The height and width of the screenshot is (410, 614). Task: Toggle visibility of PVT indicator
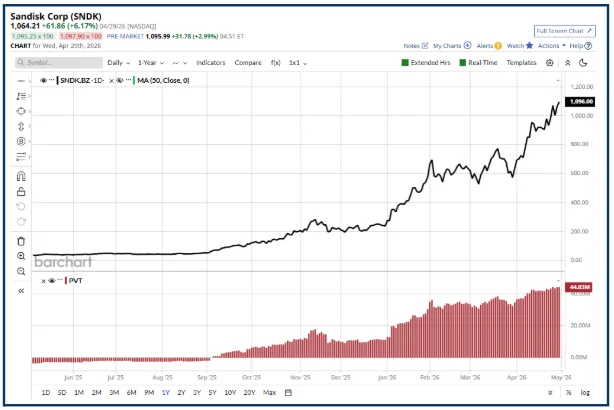[x=52, y=280]
